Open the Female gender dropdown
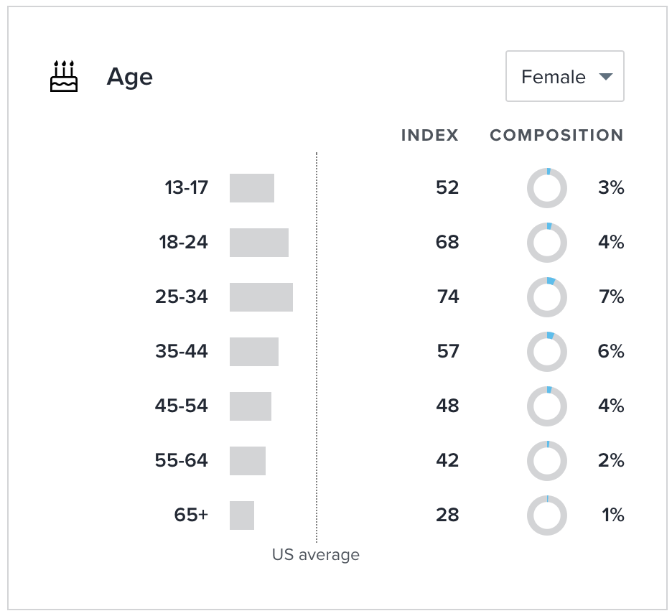 (x=564, y=76)
